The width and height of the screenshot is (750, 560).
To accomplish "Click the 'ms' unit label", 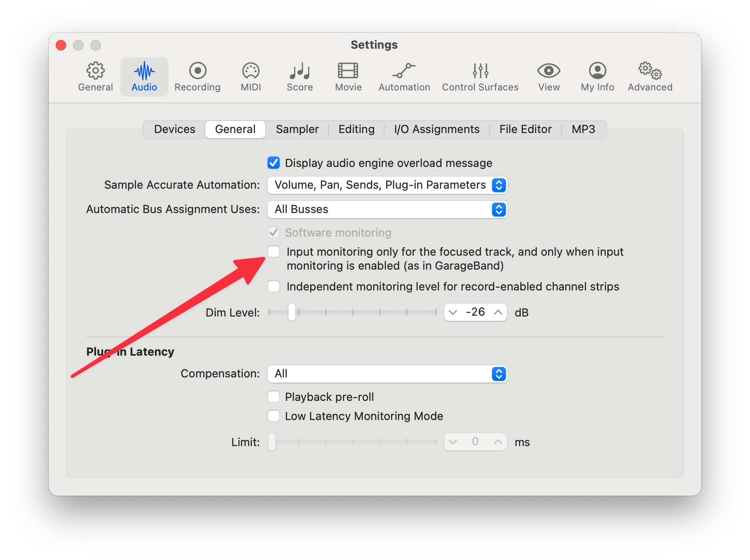I will click(x=522, y=443).
